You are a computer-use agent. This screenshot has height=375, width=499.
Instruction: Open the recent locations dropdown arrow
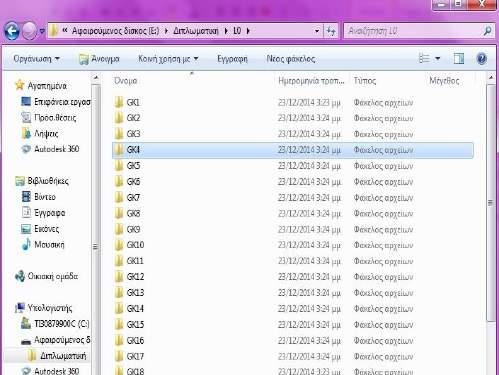[42, 31]
